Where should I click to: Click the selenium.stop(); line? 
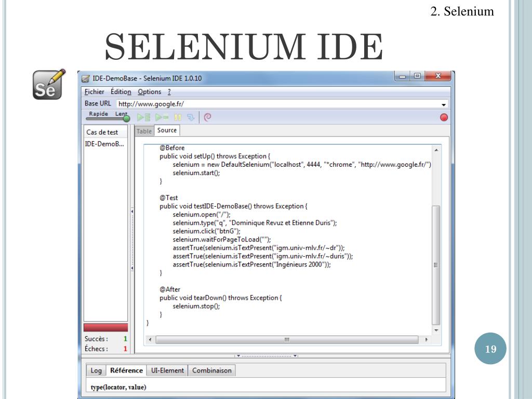click(196, 306)
